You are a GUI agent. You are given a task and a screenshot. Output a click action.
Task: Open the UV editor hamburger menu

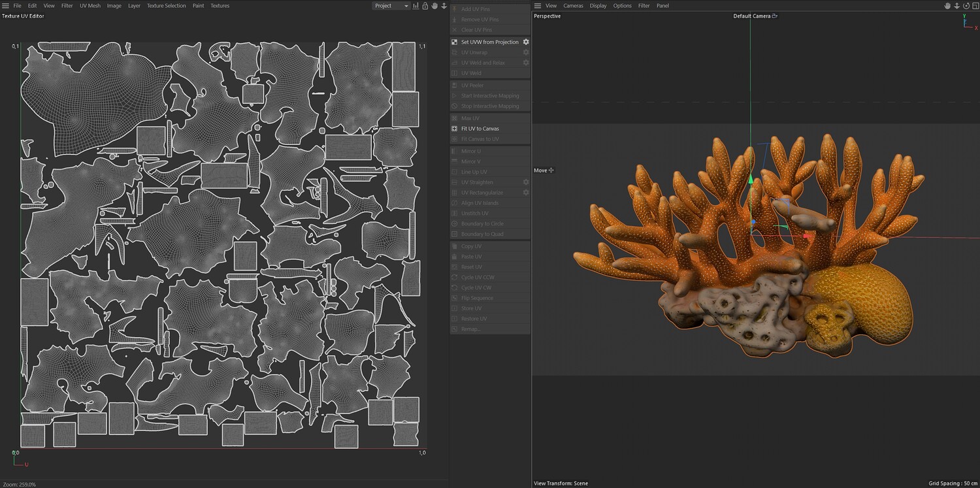pos(5,6)
